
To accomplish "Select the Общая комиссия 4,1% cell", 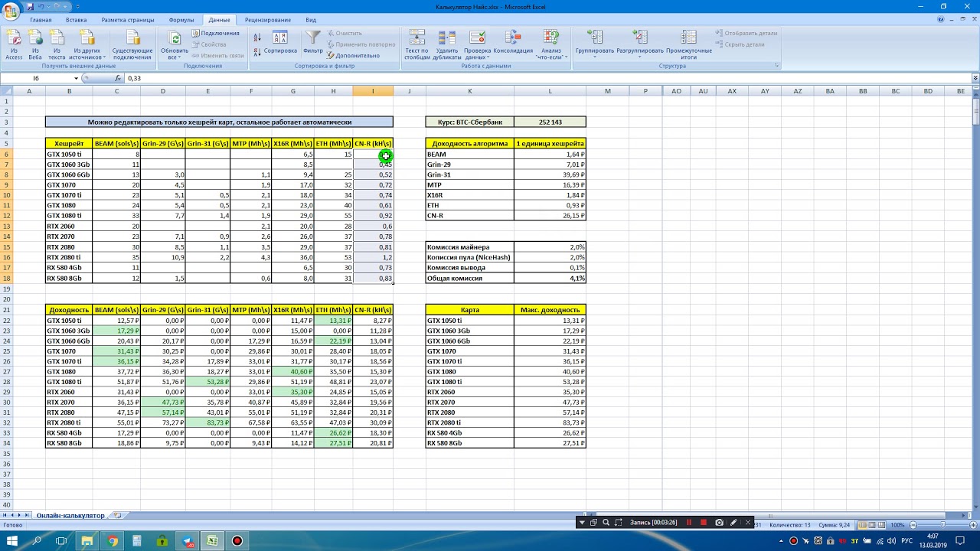I will [x=550, y=279].
